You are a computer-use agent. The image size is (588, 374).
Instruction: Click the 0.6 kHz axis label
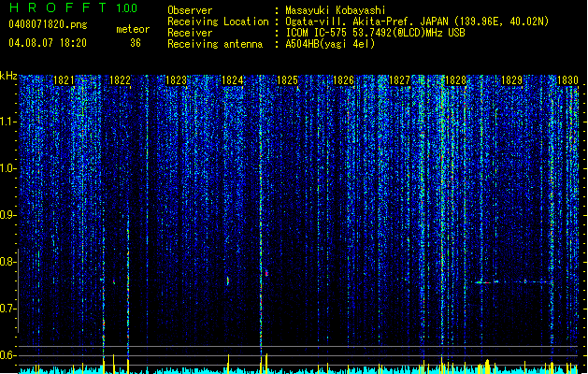click(x=7, y=355)
